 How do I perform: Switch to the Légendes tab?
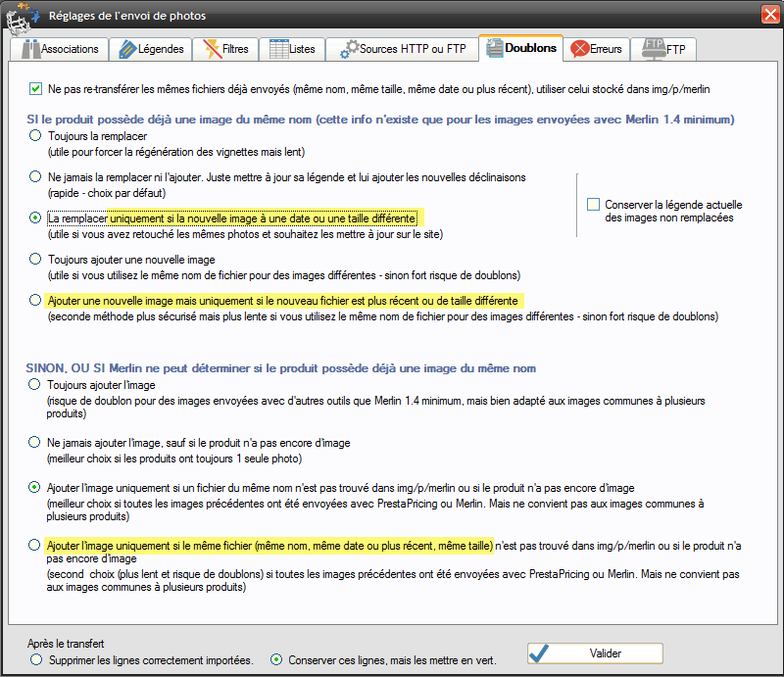pyautogui.click(x=150, y=49)
